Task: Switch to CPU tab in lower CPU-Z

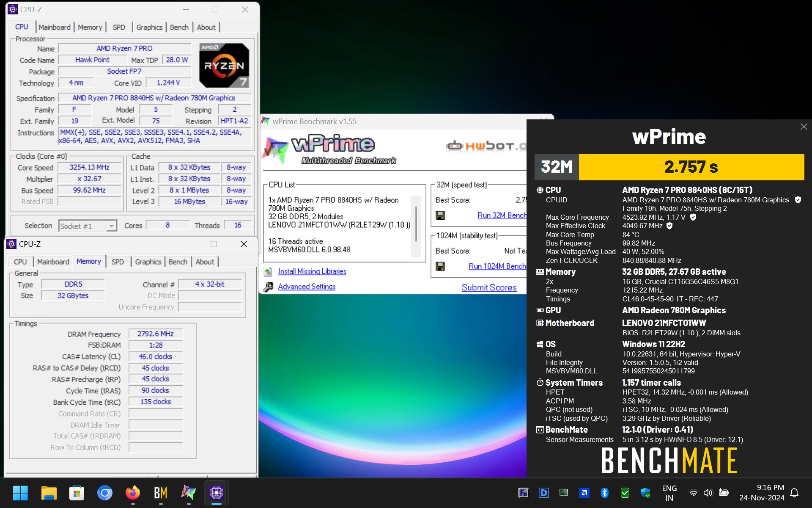Action: point(20,262)
